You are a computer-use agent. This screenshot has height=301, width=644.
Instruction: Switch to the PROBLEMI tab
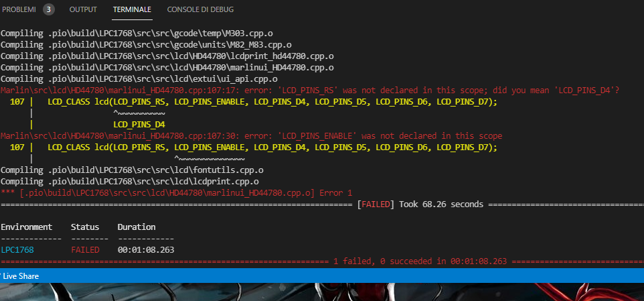click(x=19, y=9)
